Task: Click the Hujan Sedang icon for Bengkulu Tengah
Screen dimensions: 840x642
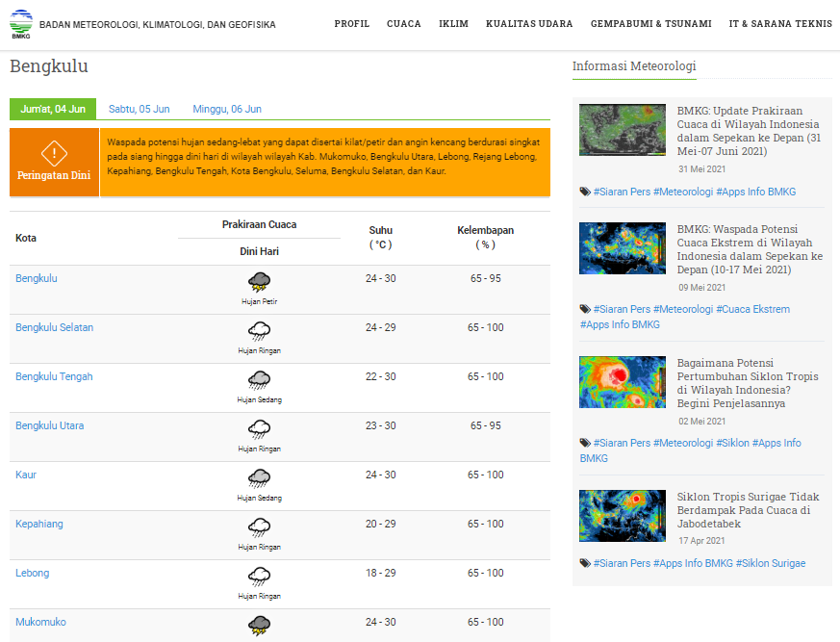Action: pos(259,380)
